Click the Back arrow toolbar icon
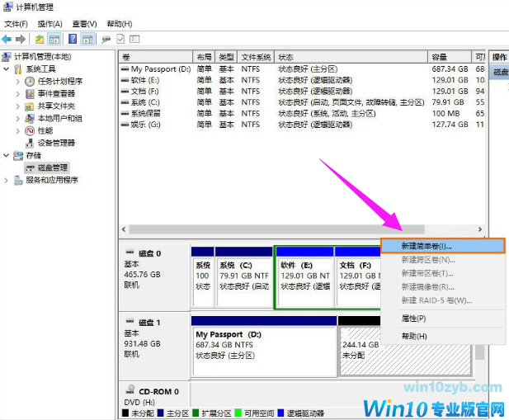This screenshot has width=509, height=420. 7,40
